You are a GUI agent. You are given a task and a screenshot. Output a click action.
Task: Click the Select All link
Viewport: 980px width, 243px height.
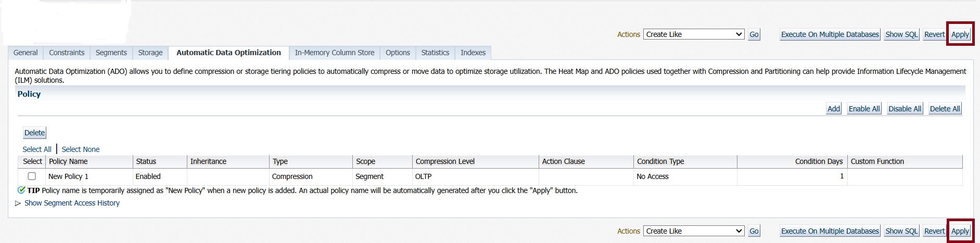37,149
